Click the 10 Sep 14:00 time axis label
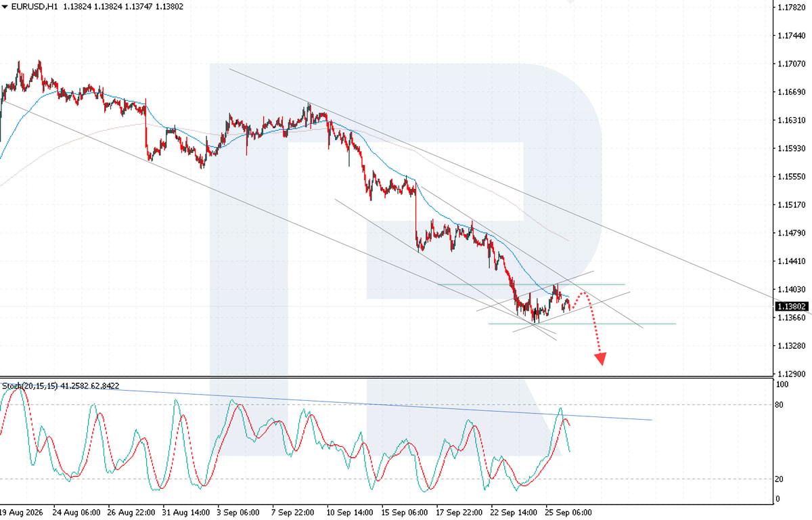The image size is (812, 520). [349, 513]
